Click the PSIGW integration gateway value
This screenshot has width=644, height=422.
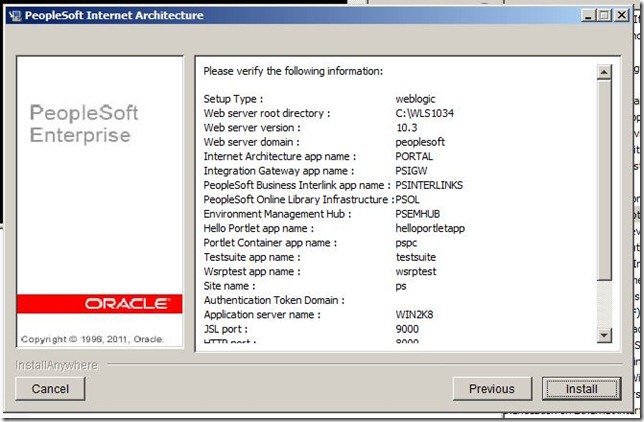pyautogui.click(x=414, y=171)
